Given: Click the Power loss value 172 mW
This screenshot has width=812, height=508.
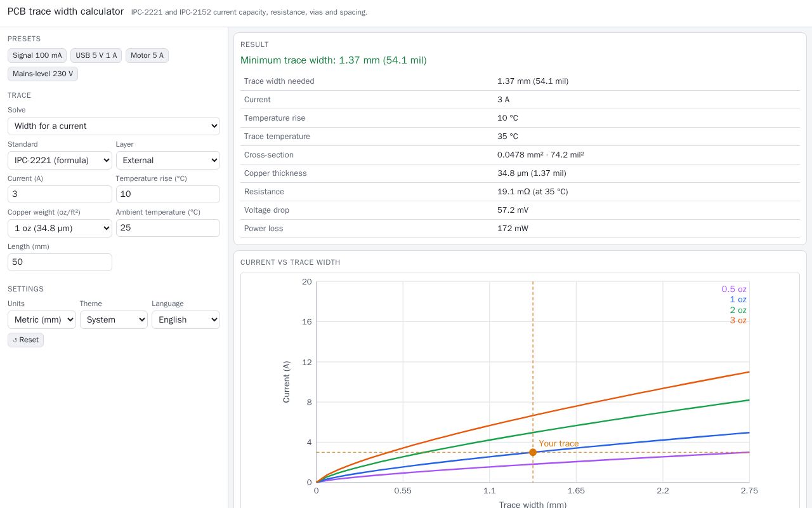Looking at the screenshot, I should [513, 229].
